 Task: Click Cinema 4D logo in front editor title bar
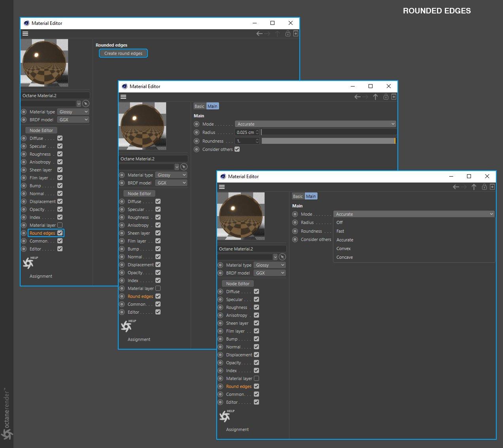(223, 177)
